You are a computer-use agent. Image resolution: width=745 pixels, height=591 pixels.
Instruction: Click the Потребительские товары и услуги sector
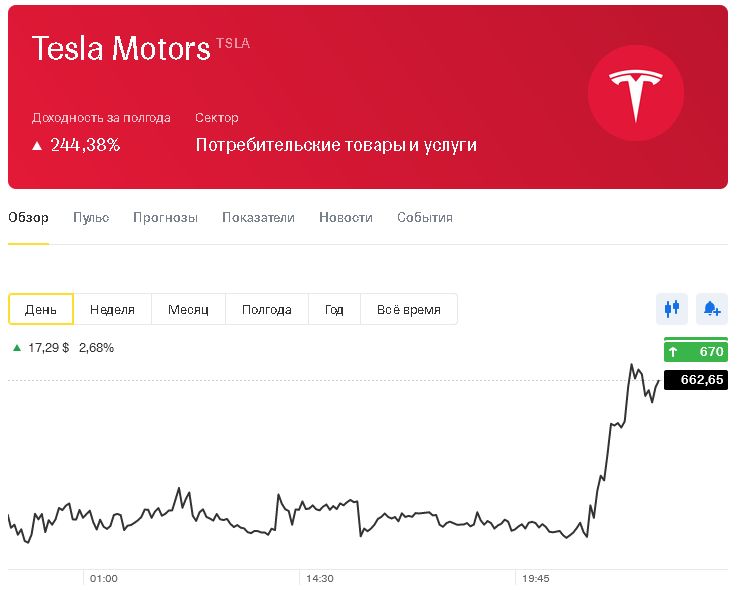[x=336, y=145]
